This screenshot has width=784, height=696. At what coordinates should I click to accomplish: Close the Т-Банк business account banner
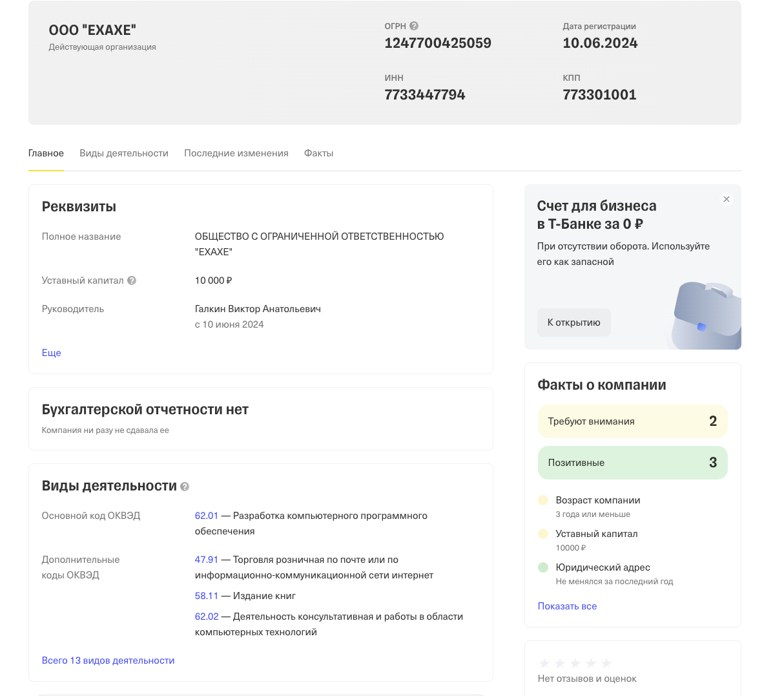[727, 199]
